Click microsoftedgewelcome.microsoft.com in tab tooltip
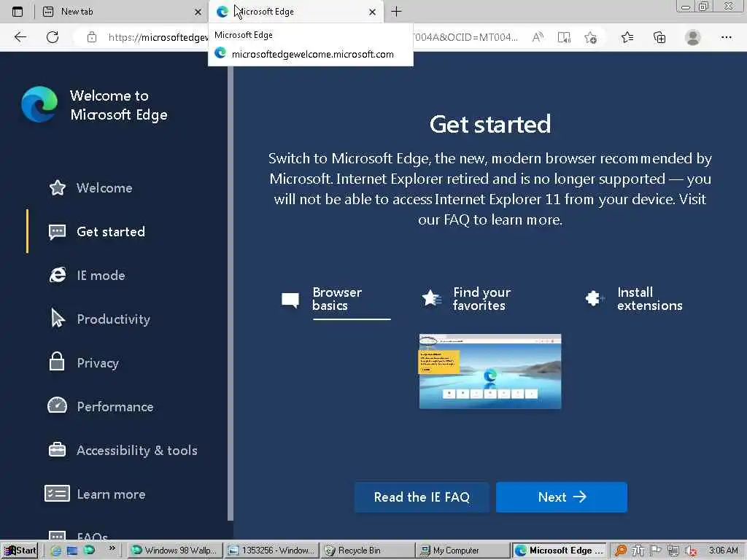 312,54
